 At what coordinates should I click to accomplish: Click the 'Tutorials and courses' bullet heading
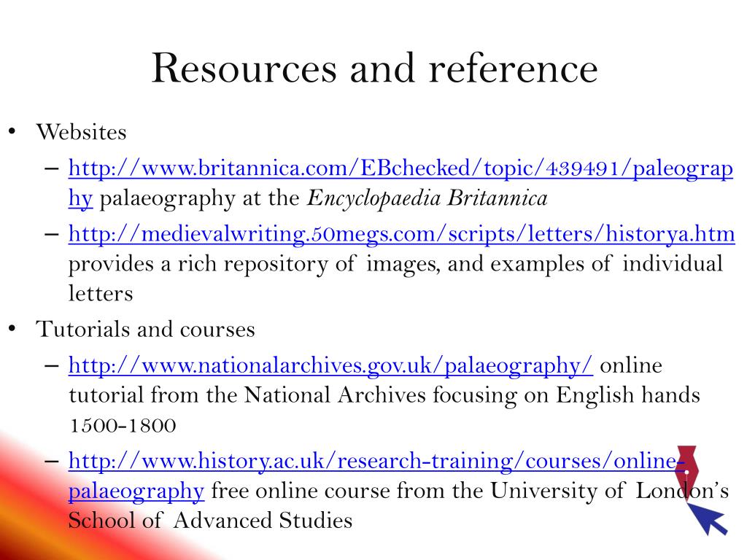145,329
